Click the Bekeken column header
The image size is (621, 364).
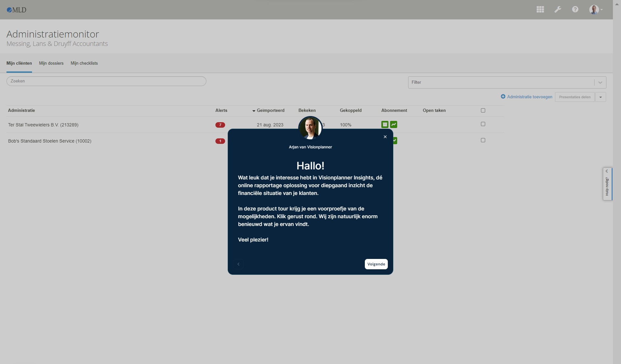coord(307,111)
